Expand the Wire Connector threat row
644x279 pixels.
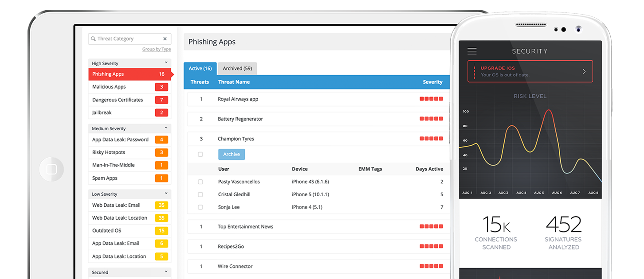(x=318, y=267)
